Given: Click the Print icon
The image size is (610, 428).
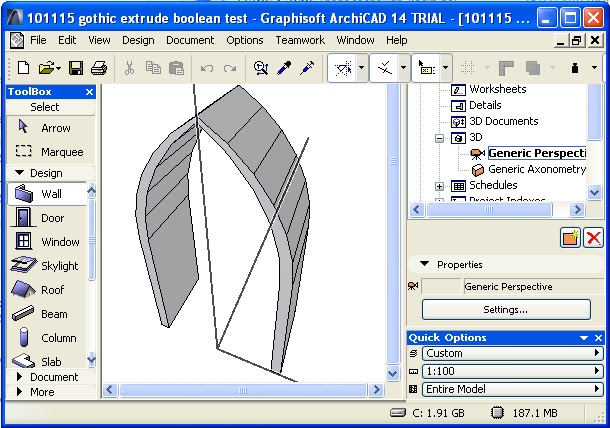Looking at the screenshot, I should coord(99,68).
